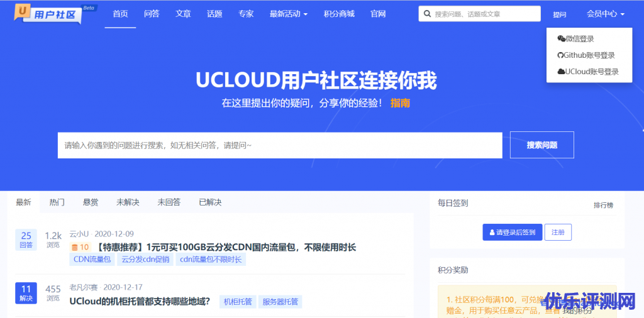This screenshot has height=318, width=644.
Task: Toggle the 会员中心 dropdown
Action: pos(606,14)
